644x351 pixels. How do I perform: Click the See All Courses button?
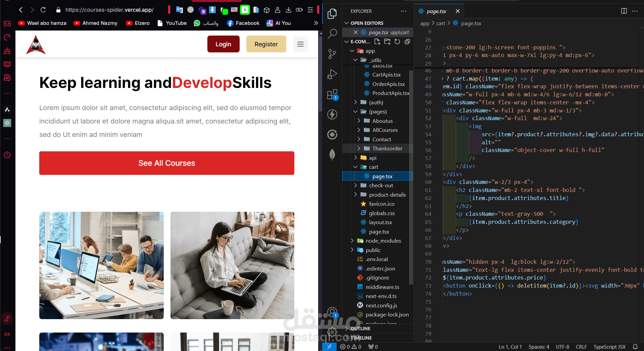point(167,163)
